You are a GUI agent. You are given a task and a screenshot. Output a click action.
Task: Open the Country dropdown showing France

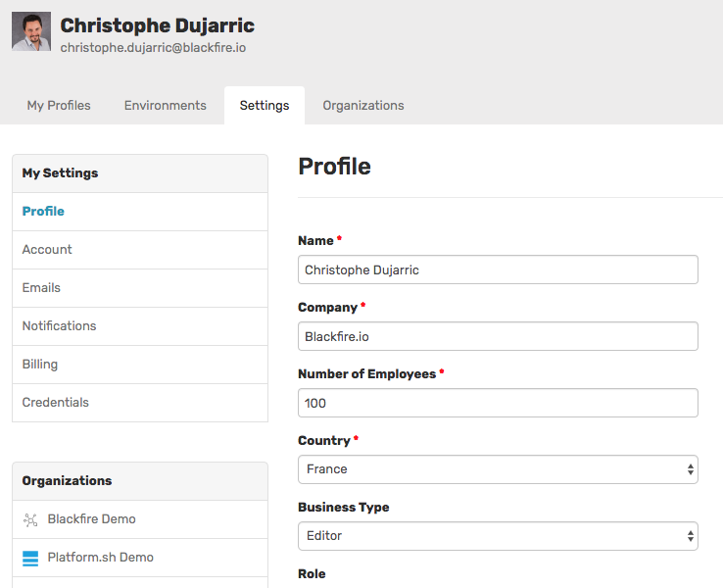498,469
